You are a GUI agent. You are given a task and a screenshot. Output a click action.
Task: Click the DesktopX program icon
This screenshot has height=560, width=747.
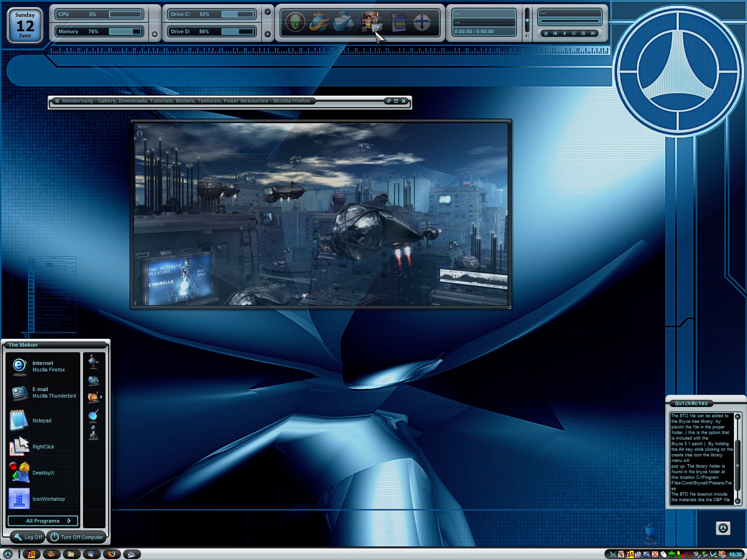[x=19, y=472]
